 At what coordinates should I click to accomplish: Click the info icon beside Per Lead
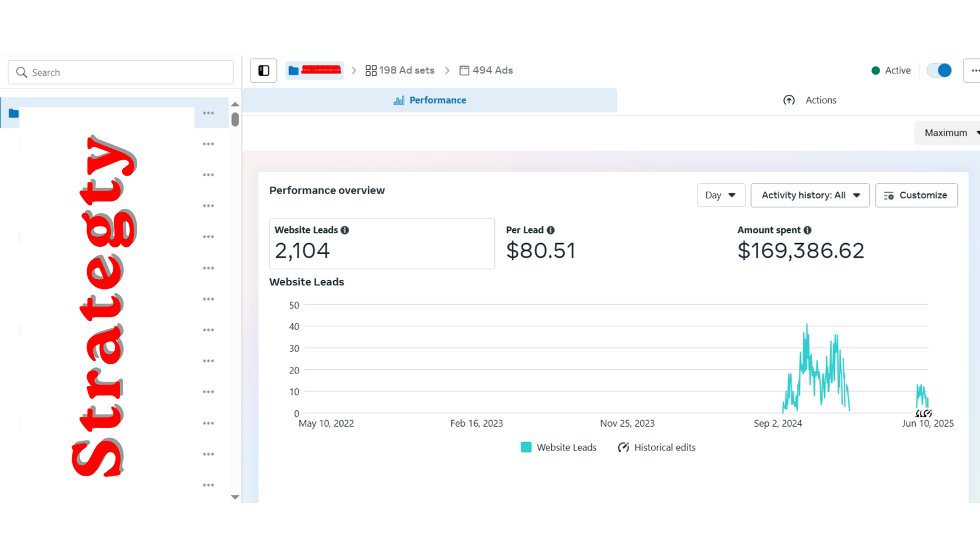551,230
